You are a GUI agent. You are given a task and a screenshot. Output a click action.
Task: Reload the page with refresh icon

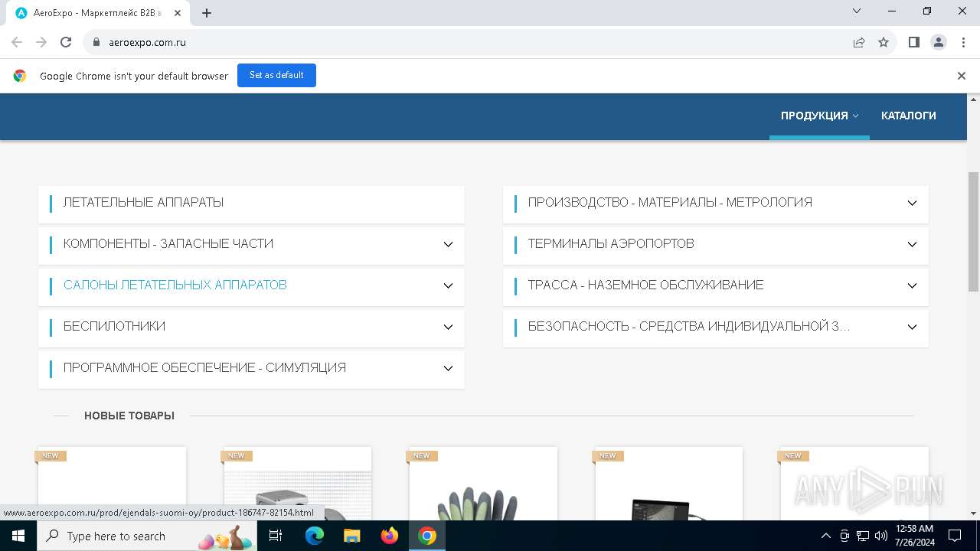(x=66, y=42)
